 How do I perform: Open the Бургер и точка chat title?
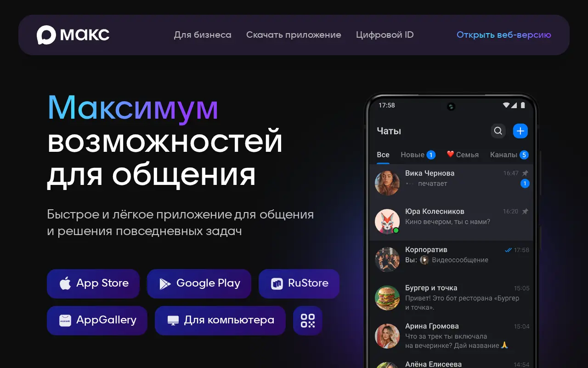(x=431, y=288)
